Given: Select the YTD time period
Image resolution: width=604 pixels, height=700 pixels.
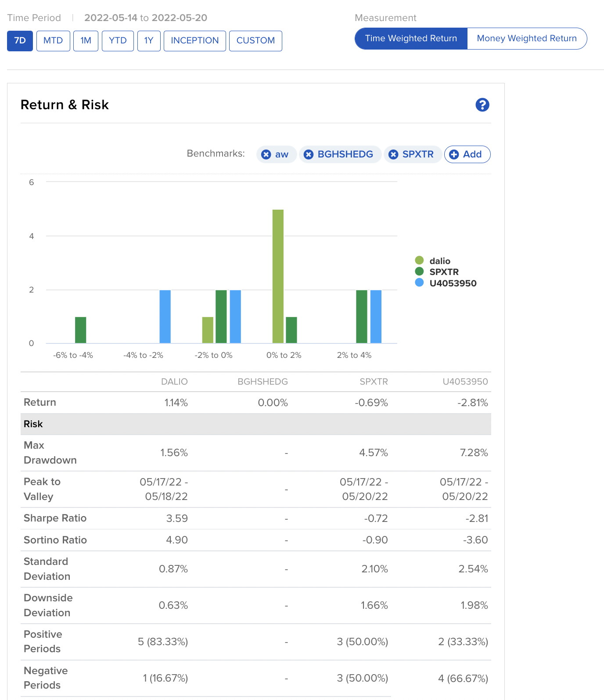Looking at the screenshot, I should tap(118, 41).
